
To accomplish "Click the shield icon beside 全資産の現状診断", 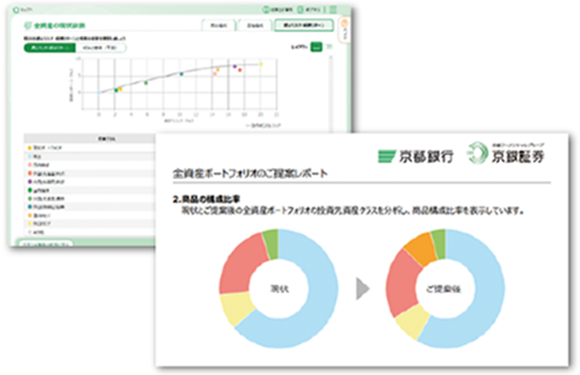I will coord(27,26).
